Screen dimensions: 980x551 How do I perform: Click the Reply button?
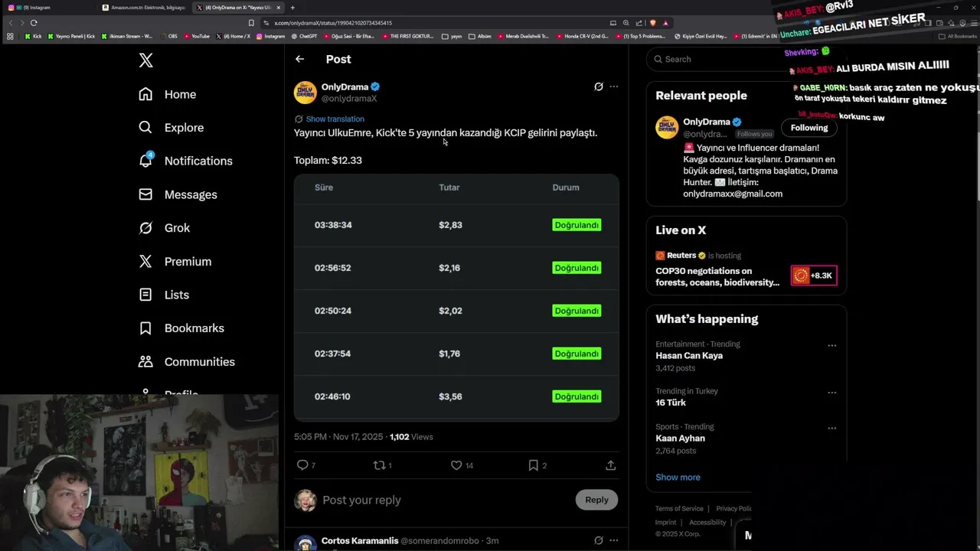coord(596,500)
